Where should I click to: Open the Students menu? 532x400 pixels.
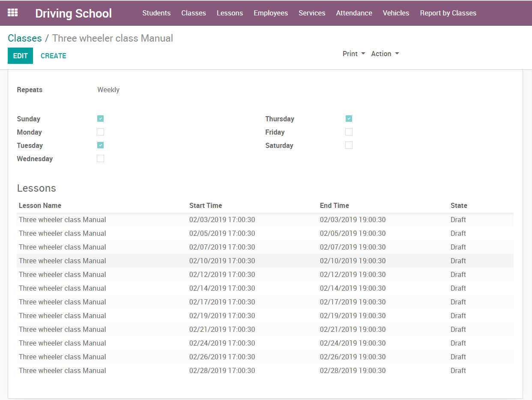(156, 13)
